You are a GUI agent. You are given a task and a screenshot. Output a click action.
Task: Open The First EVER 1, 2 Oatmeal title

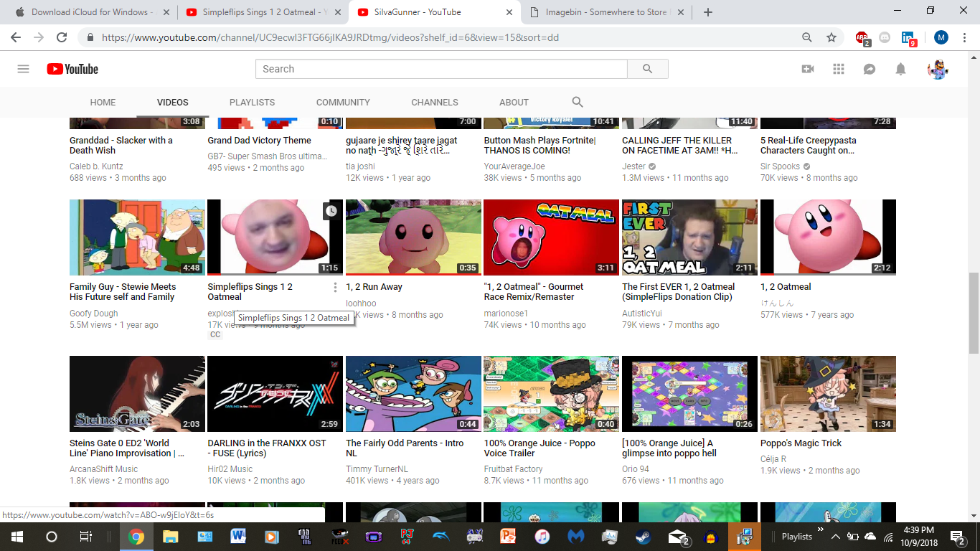tap(678, 292)
